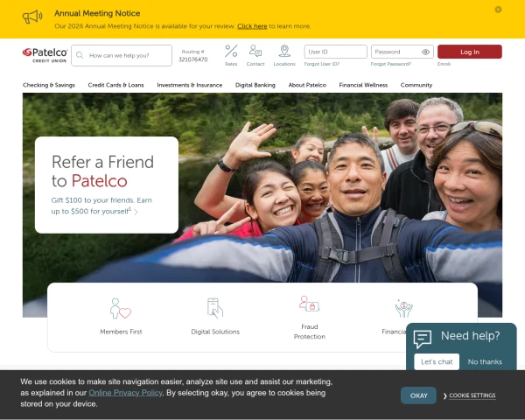Click the Password field
Viewport: 525px width, 420px height.
[402, 52]
